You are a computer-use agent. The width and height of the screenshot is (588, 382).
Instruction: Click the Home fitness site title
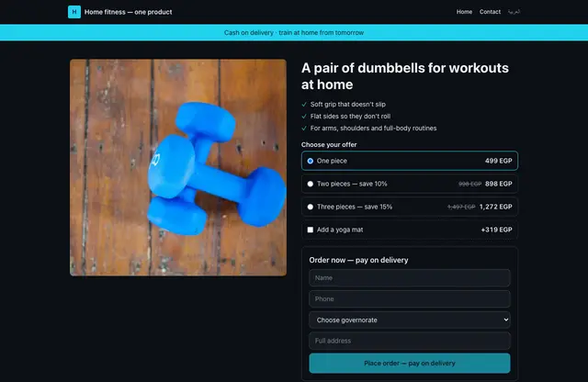tap(129, 12)
